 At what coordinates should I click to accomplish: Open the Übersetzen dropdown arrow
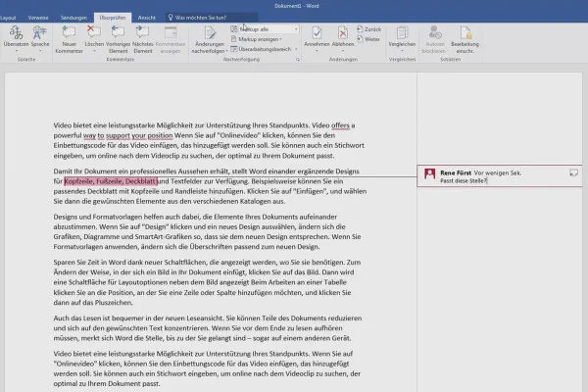pos(16,51)
